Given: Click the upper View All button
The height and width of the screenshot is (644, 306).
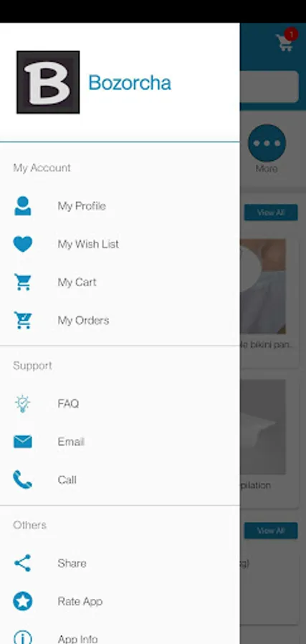Looking at the screenshot, I should [271, 213].
